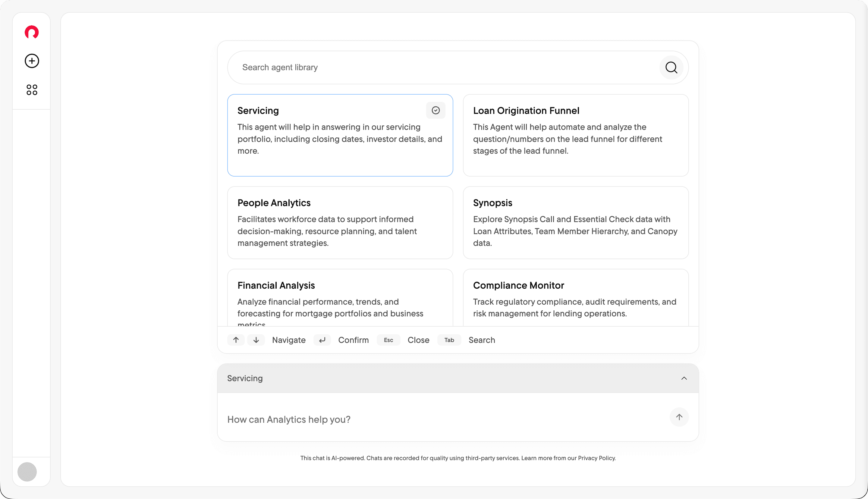Open the four-circles agents grid icon
The image size is (868, 499).
point(32,90)
